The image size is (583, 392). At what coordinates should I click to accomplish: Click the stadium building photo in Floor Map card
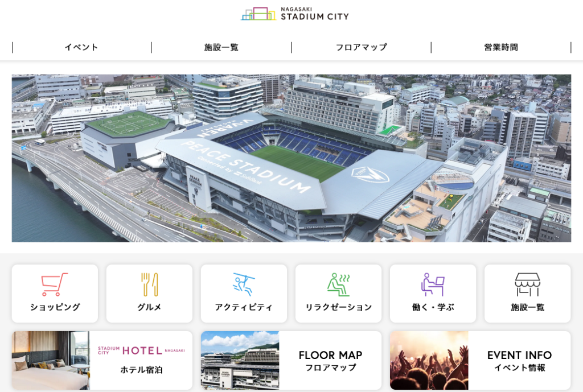click(240, 360)
